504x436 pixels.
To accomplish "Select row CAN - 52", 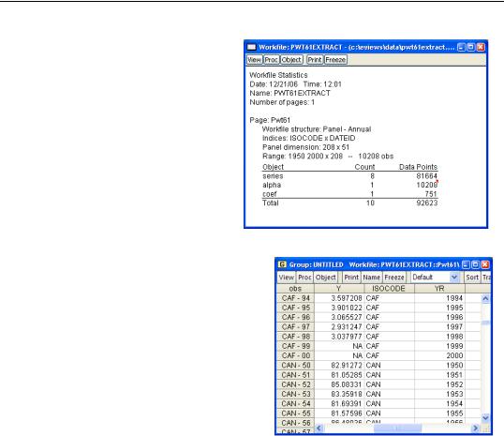I will click(295, 384).
